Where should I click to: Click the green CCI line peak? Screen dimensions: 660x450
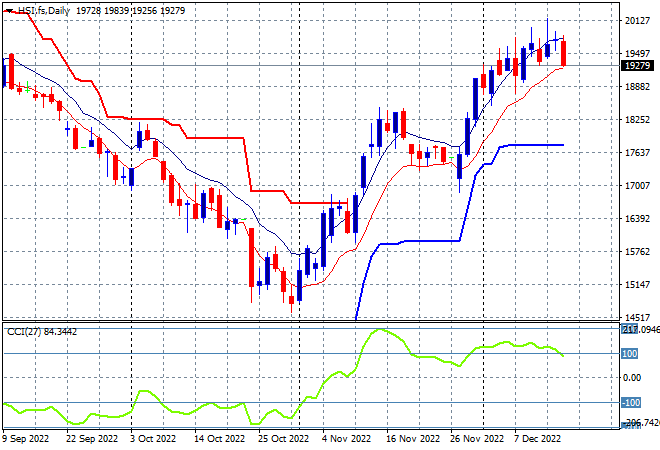[x=380, y=330]
